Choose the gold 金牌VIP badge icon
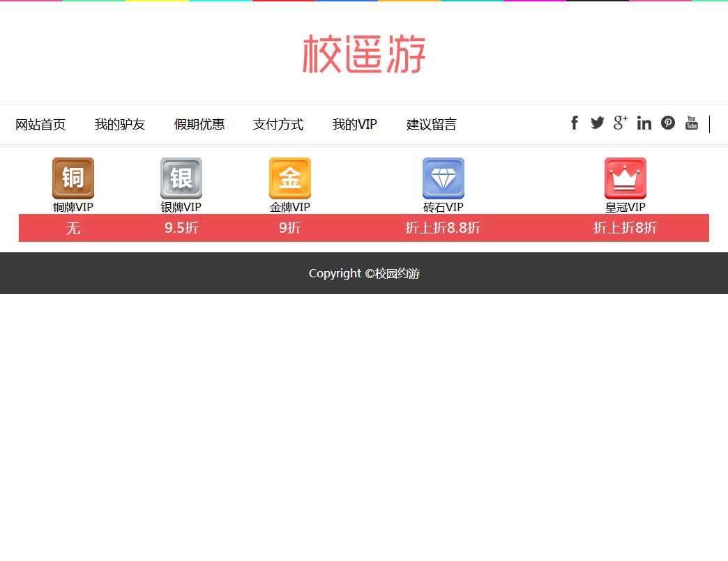 click(290, 178)
